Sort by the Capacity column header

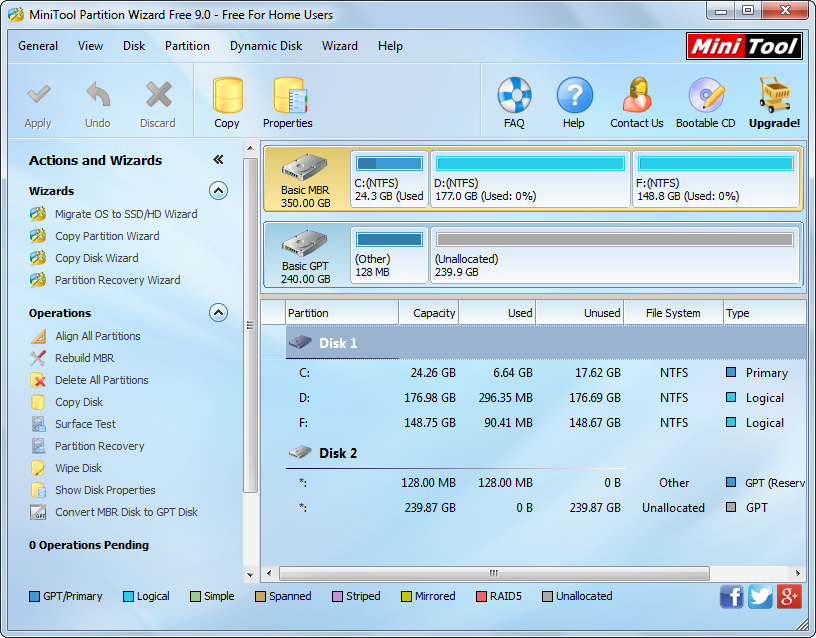pyautogui.click(x=429, y=313)
